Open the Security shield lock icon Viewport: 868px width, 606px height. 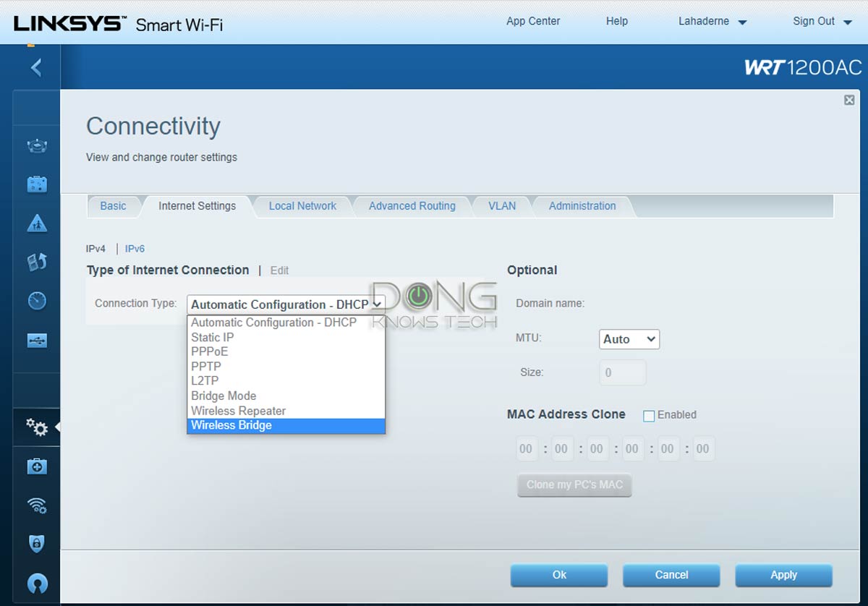coord(37,544)
